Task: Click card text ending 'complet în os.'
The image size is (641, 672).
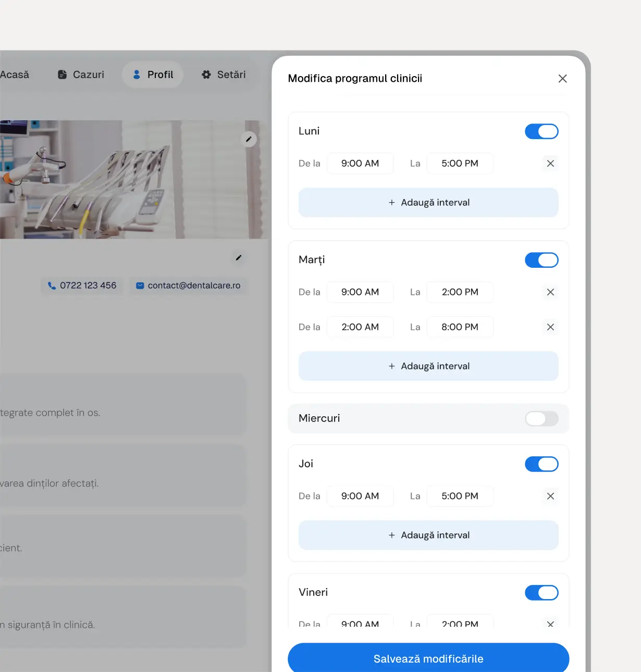Action: point(50,413)
